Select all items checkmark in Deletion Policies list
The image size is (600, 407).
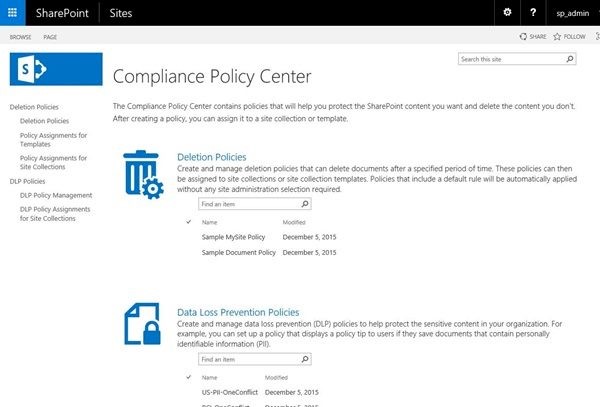189,222
